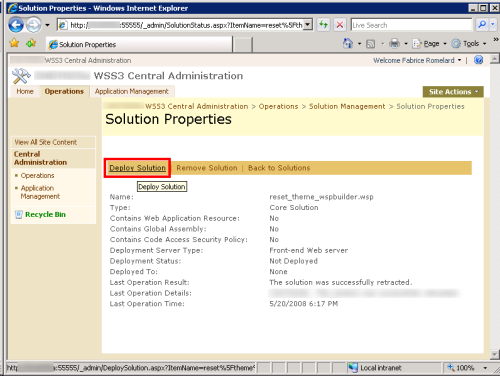The width and height of the screenshot is (500, 376).
Task: Select the Home tab
Action: 25,91
